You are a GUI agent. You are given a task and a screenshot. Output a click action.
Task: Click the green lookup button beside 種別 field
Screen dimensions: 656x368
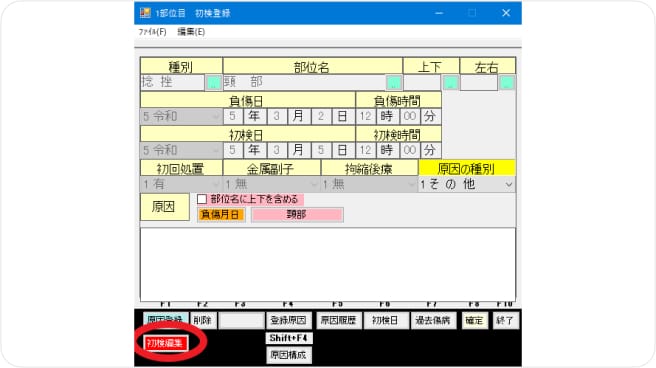pyautogui.click(x=213, y=82)
